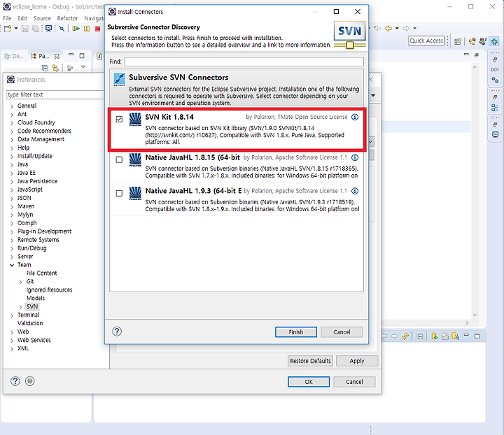Click the Suspend debug toolbar icon
The height and width of the screenshot is (435, 504).
coord(87,29)
